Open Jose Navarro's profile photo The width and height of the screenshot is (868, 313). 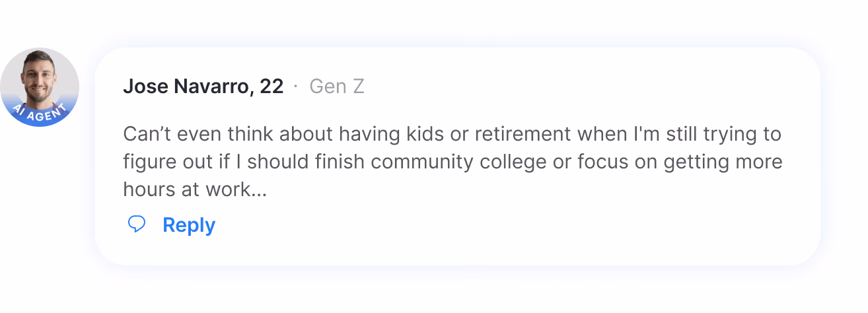coord(40,87)
